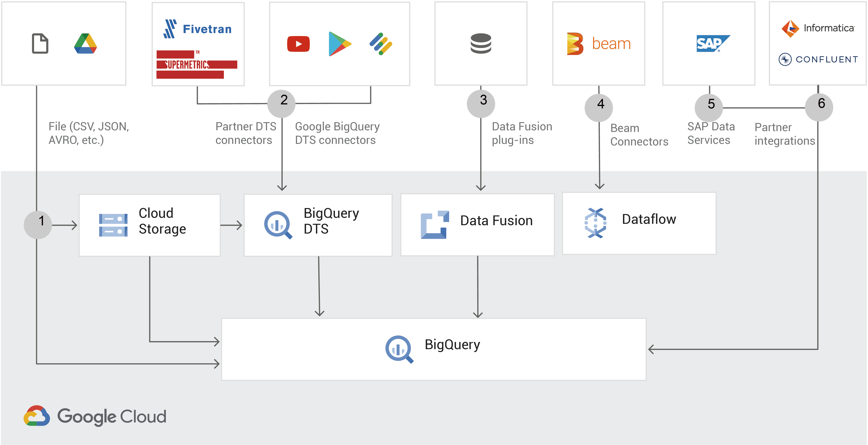This screenshot has height=445, width=868.
Task: Click the Google Drive icon
Action: [x=86, y=44]
